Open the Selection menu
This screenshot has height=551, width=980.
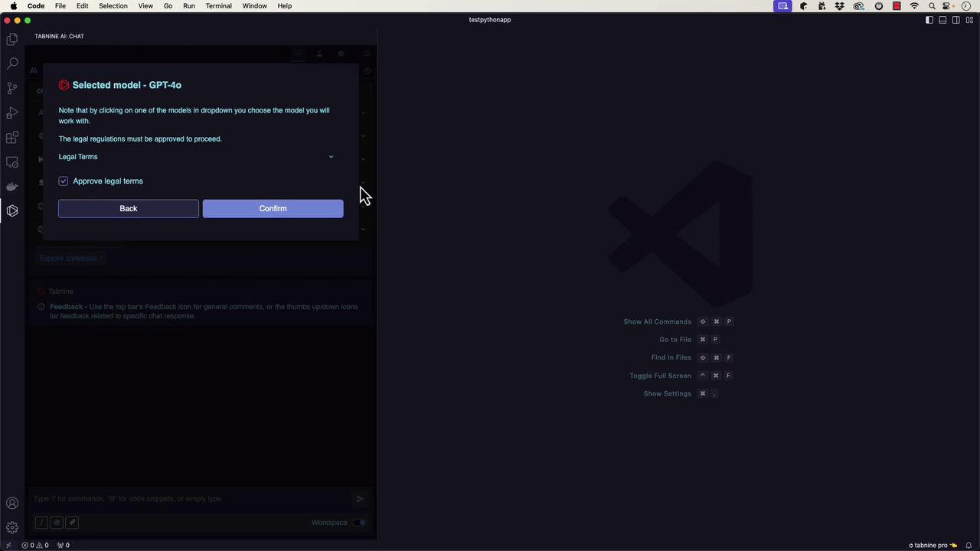click(x=113, y=6)
